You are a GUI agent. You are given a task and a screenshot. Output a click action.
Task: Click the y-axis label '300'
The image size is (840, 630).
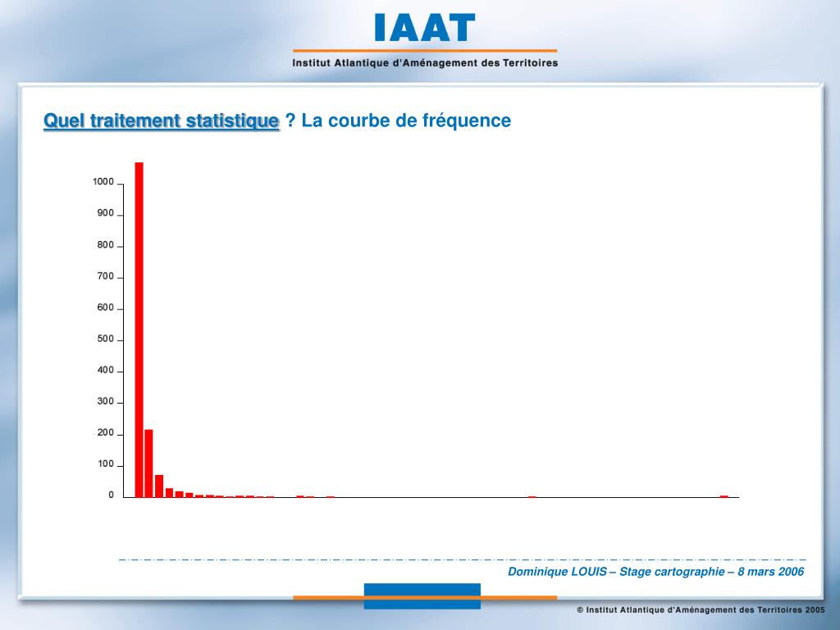click(x=106, y=402)
